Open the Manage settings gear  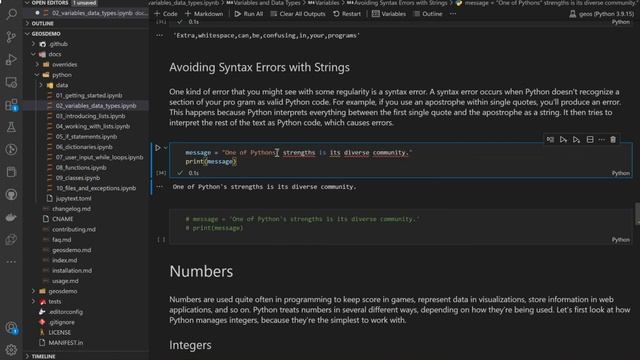pyautogui.click(x=11, y=350)
